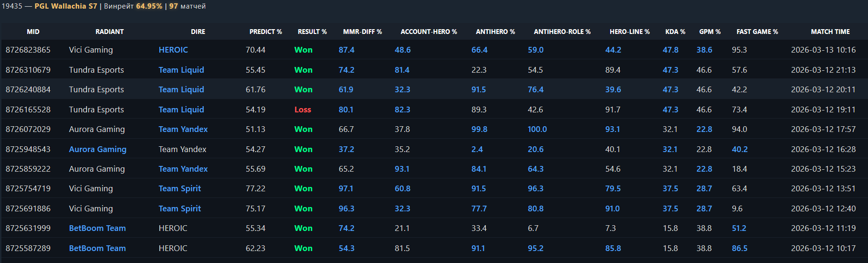Viewport: 868px width, 263px height.
Task: Click MMR-diff value 97.1
Action: [x=346, y=188]
